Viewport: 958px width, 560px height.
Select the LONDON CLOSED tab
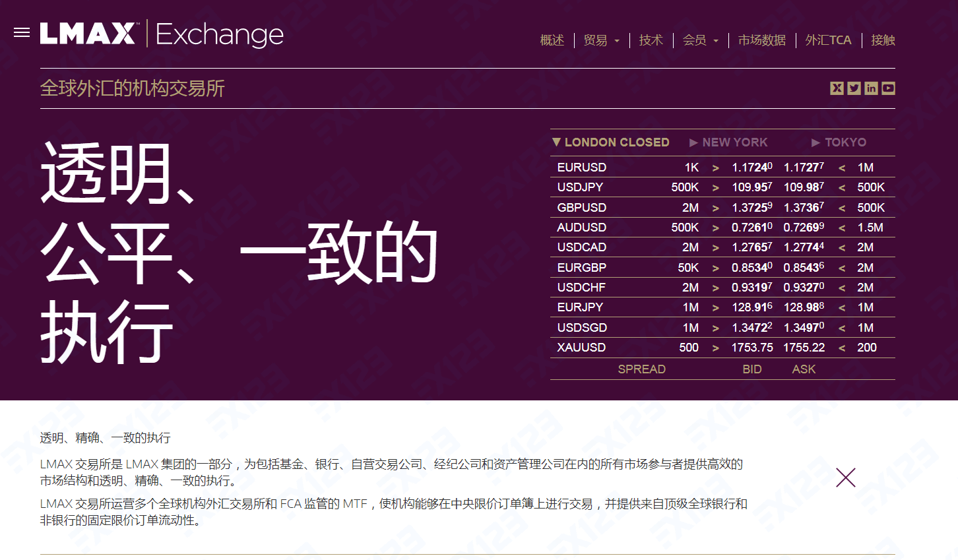click(611, 142)
